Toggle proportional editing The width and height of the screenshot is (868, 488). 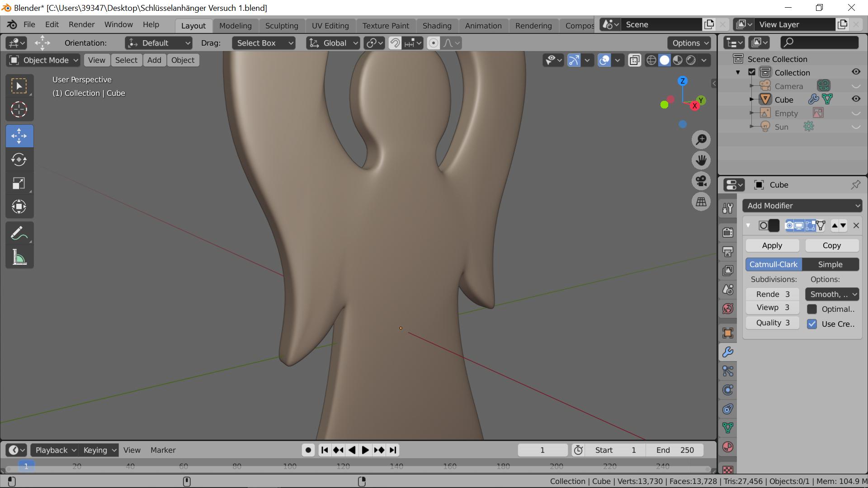point(433,43)
